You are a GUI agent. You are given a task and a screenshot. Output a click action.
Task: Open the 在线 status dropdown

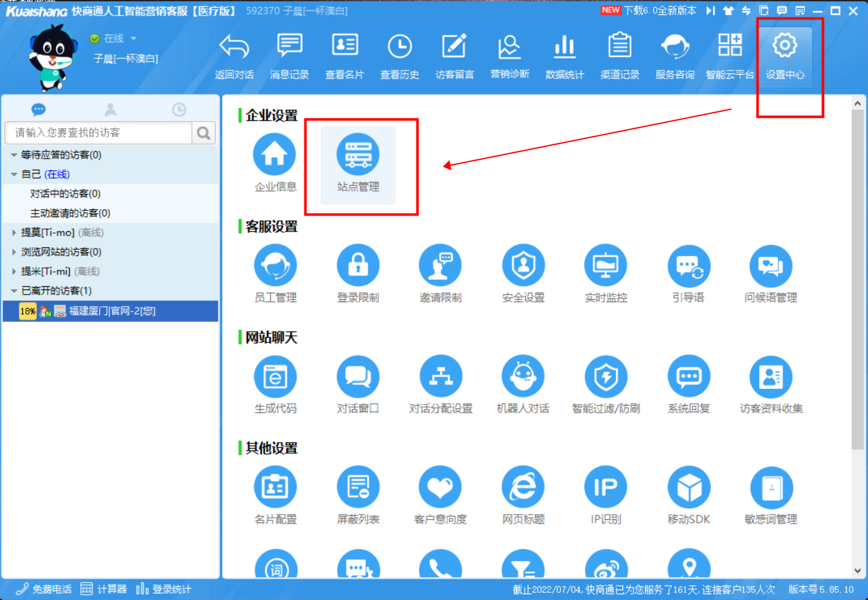coord(133,38)
